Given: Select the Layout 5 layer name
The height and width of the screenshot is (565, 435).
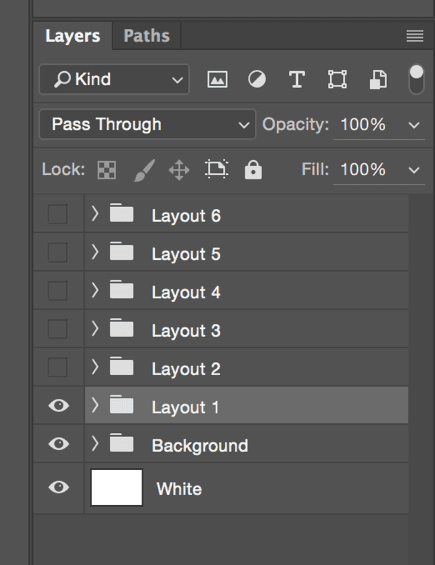Looking at the screenshot, I should pyautogui.click(x=186, y=254).
